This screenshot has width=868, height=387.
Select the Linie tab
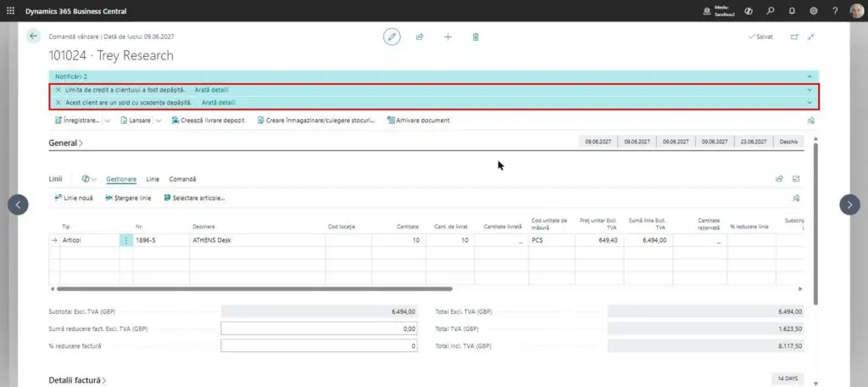pos(153,179)
